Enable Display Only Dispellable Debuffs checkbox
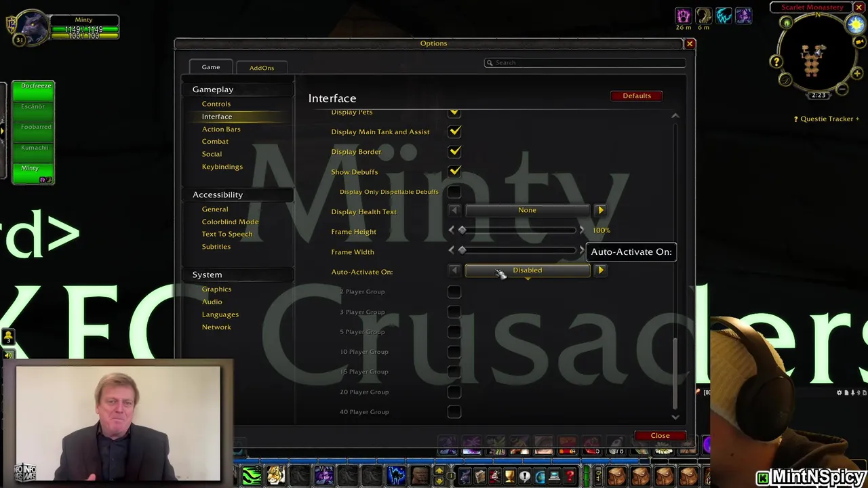 [x=454, y=192]
